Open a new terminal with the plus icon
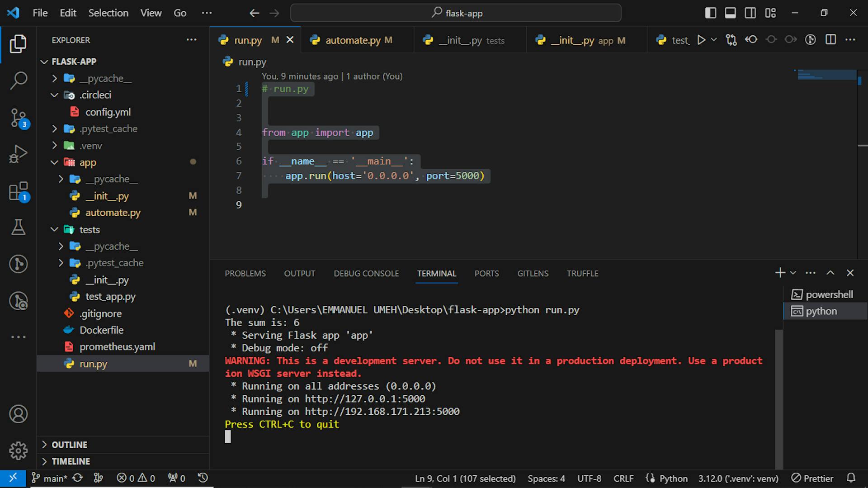The width and height of the screenshot is (868, 488). coord(779,273)
